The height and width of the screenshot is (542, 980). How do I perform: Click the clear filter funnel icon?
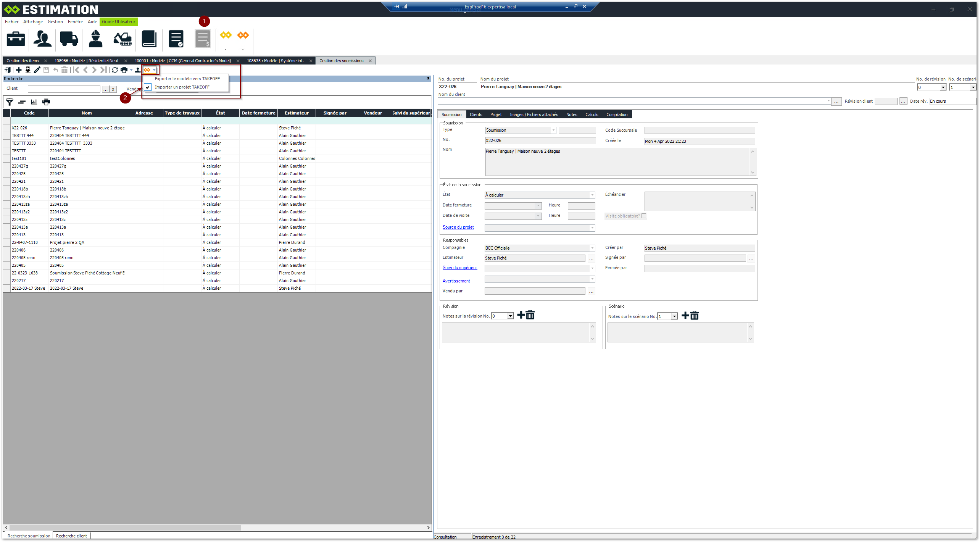click(10, 102)
